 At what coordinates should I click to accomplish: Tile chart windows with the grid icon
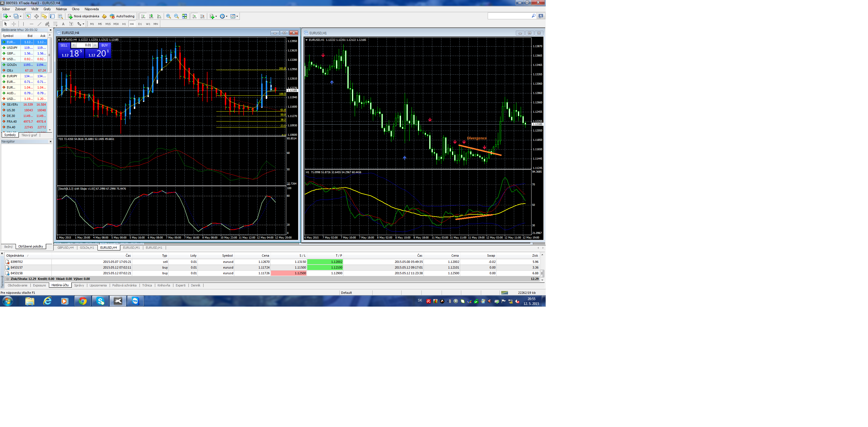click(x=184, y=16)
